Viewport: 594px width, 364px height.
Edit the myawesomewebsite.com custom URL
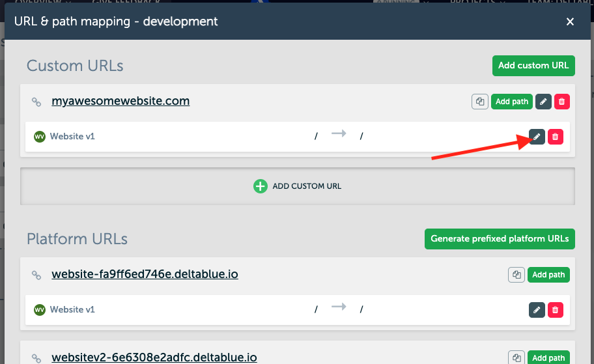[x=543, y=102]
